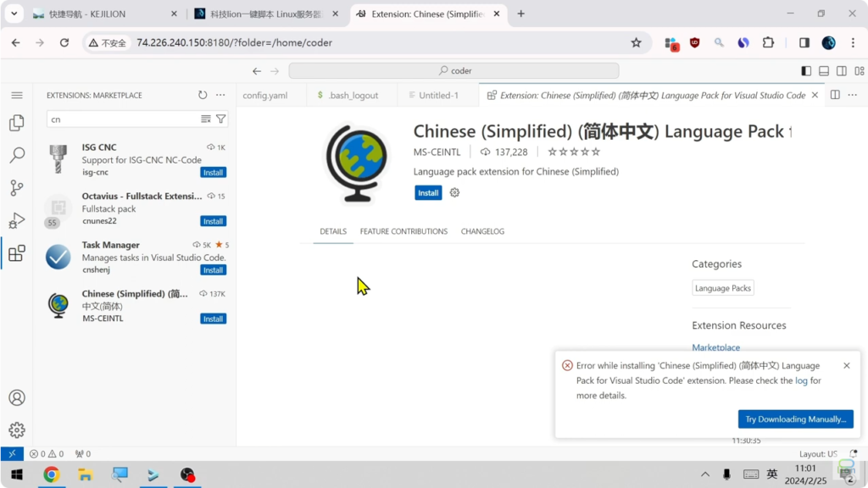Viewport: 868px width, 488px height.
Task: Open the hamburger application menu
Action: click(x=16, y=96)
